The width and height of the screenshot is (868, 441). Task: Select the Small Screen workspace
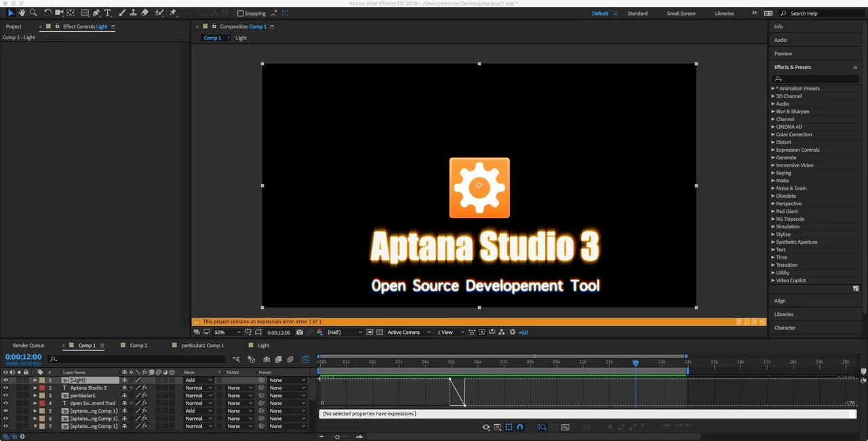681,14
